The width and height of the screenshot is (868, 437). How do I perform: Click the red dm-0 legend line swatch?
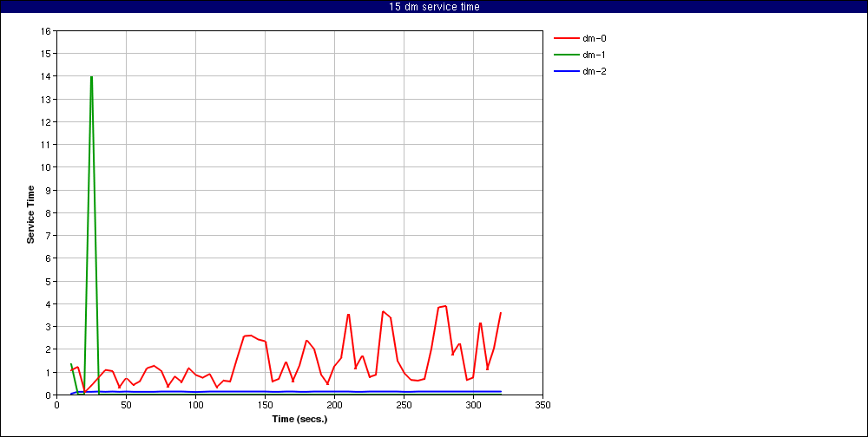(x=566, y=38)
